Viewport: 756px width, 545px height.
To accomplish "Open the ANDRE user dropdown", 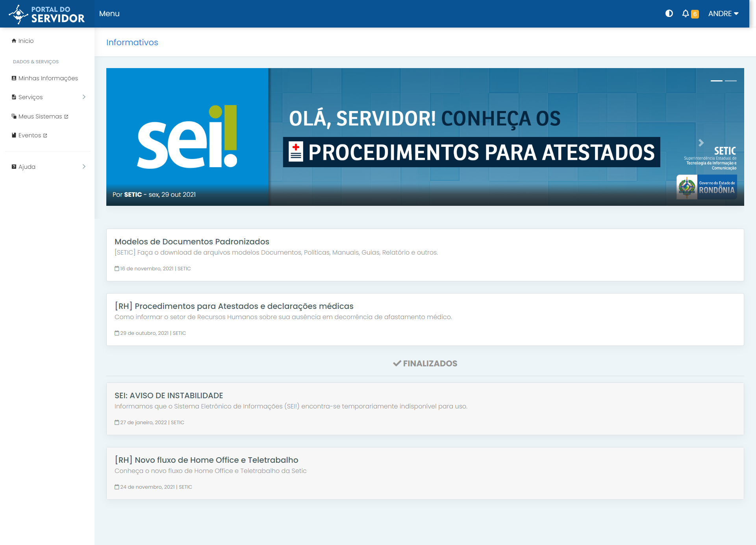I will (x=723, y=14).
